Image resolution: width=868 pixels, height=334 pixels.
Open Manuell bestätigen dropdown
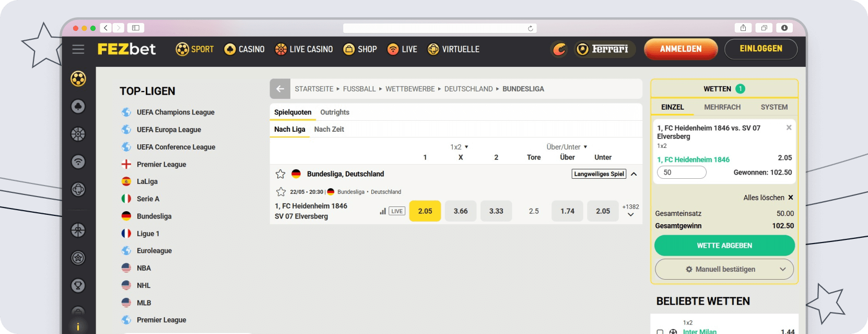pos(724,269)
